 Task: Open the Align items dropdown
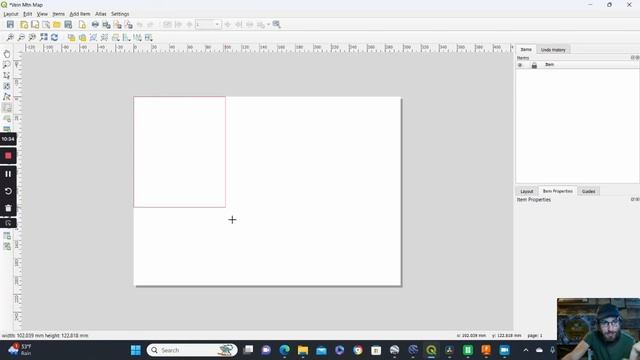coord(127,38)
